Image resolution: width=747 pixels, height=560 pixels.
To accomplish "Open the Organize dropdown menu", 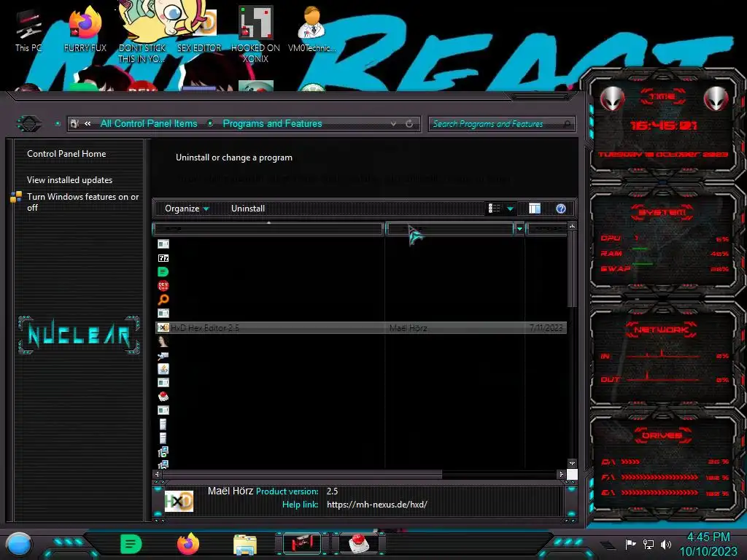I will [187, 209].
